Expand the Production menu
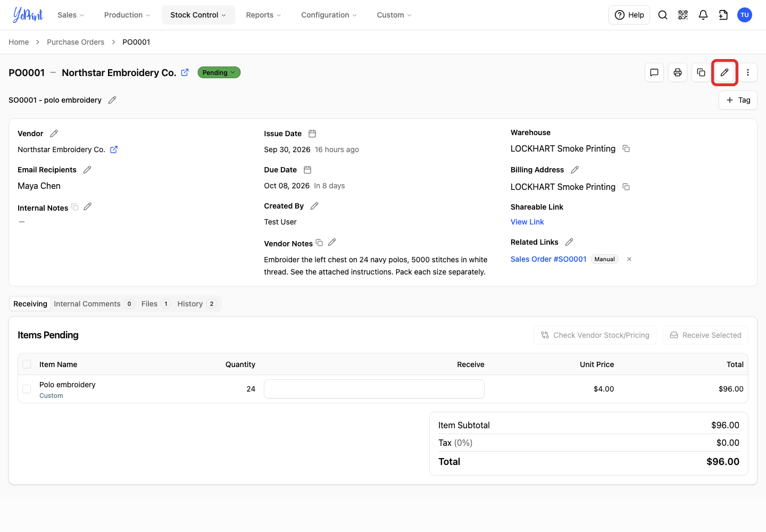The image size is (766, 532). (127, 15)
